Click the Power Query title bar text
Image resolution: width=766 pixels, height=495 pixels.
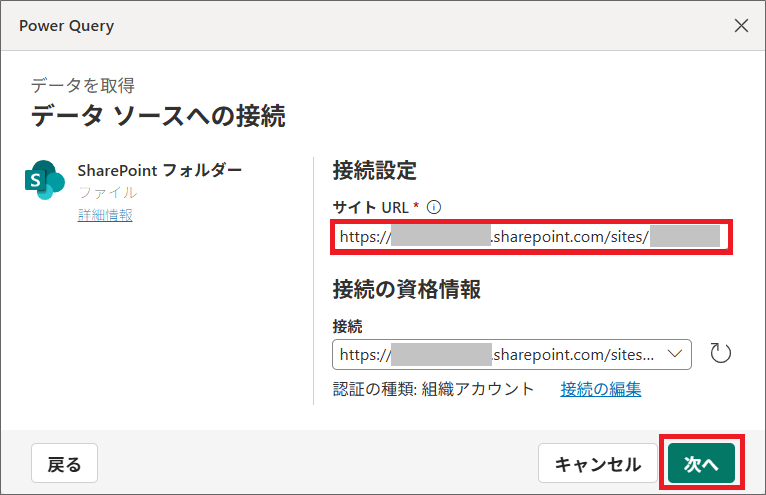66,26
